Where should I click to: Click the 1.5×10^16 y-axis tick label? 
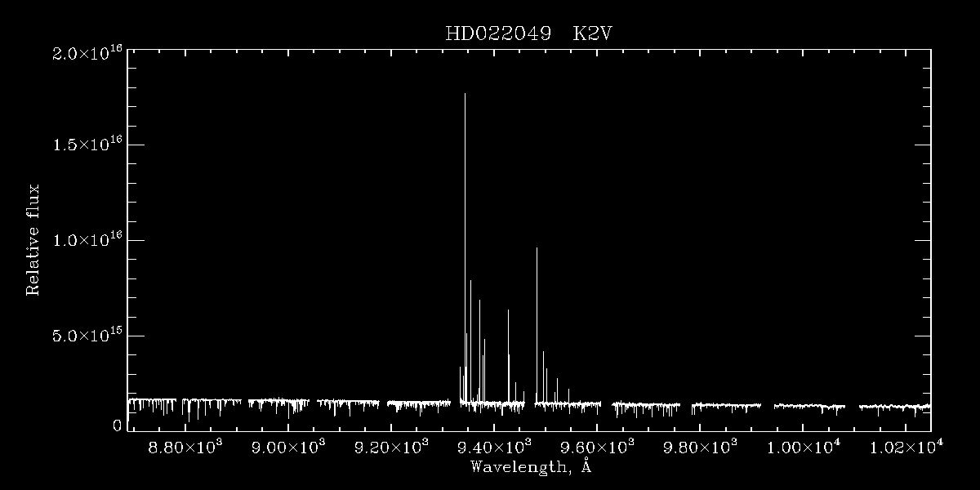[x=87, y=144]
